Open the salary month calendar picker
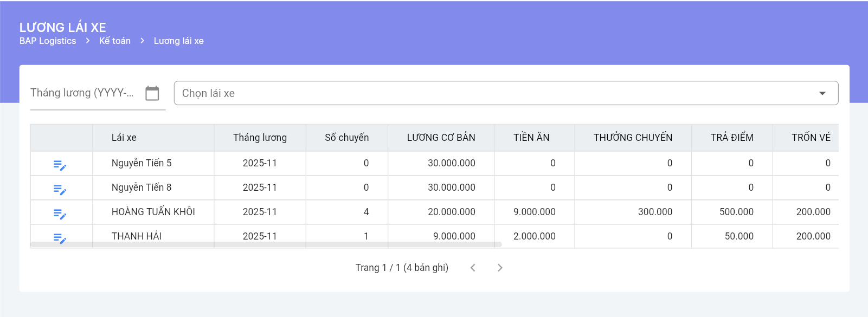The height and width of the screenshot is (317, 868). [152, 93]
